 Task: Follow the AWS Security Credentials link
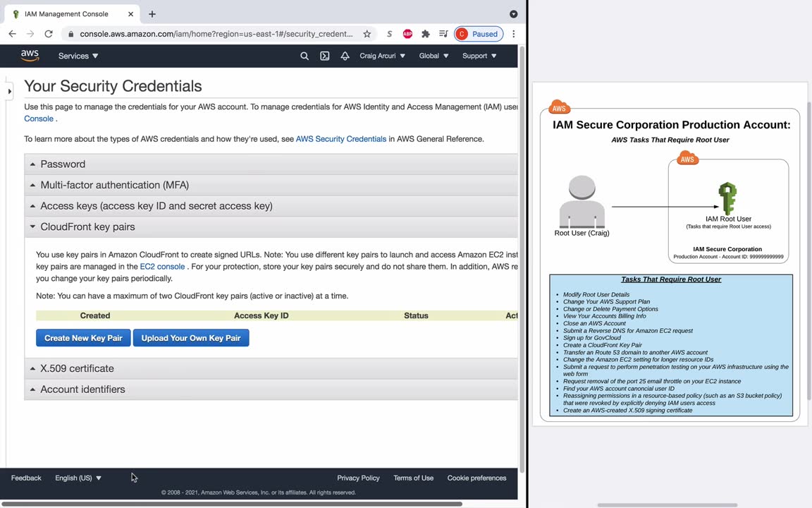tap(340, 139)
